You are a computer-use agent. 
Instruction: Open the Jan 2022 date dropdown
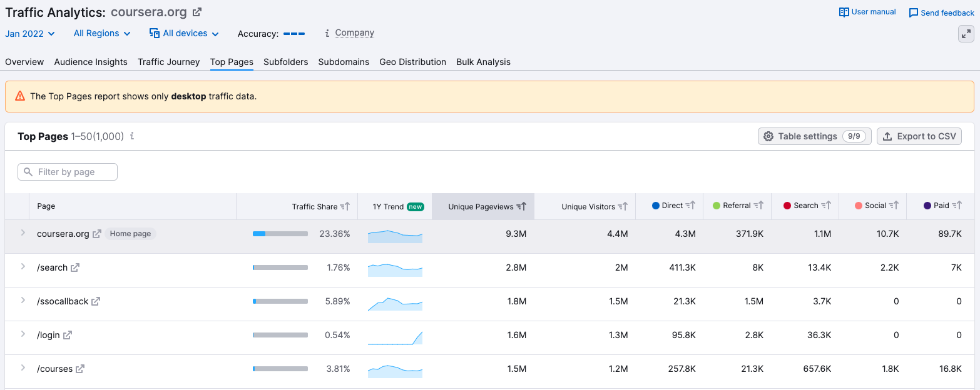pos(30,34)
